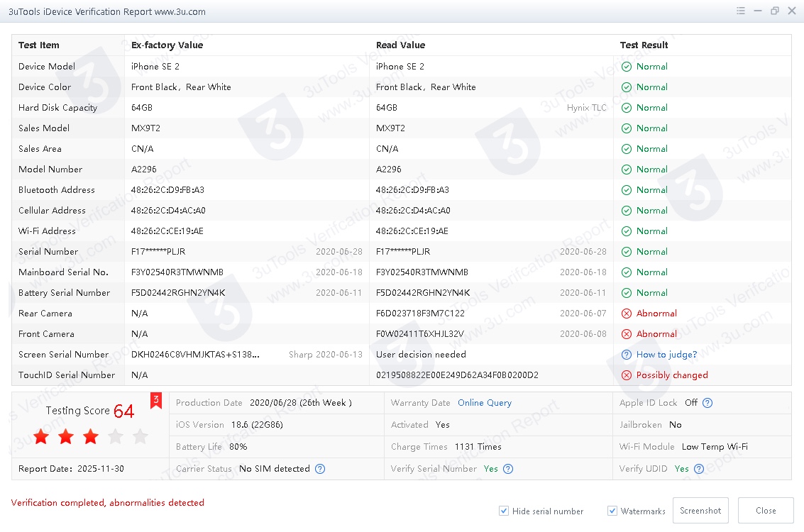Open the title bar menu list icon

(x=741, y=11)
